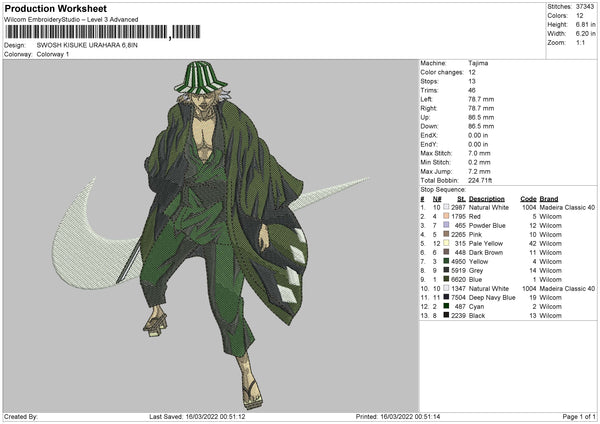Select the EndX label
This screenshot has width=600, height=424.
click(x=429, y=135)
